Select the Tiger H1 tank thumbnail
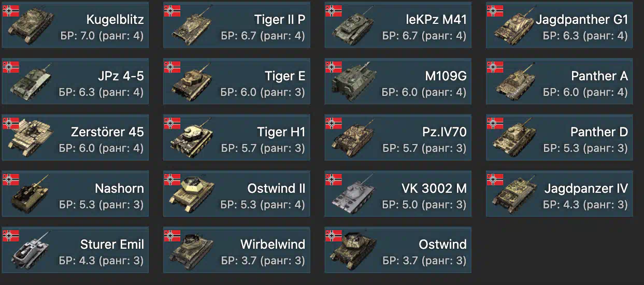The height and width of the screenshot is (285, 644). point(193,138)
